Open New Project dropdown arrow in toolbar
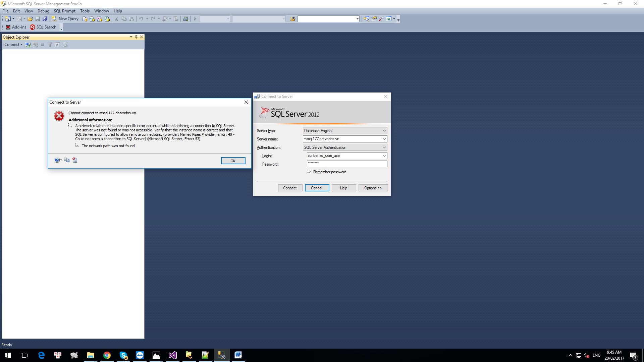 click(x=13, y=19)
